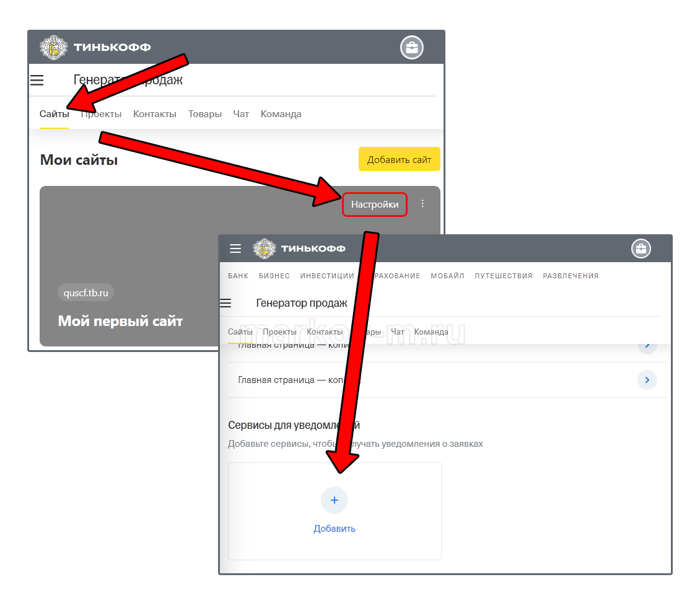The height and width of the screenshot is (590, 700).
Task: Click the Тинькофф logo on the Мои сайты page
Action: 95,47
